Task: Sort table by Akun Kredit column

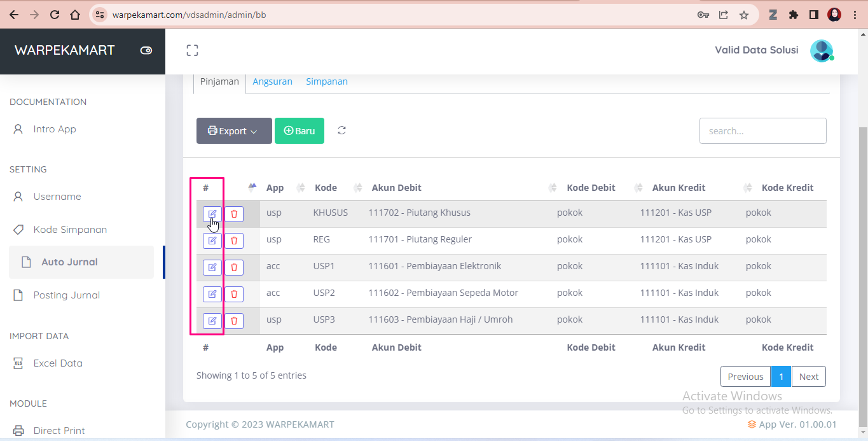Action: (x=700, y=188)
